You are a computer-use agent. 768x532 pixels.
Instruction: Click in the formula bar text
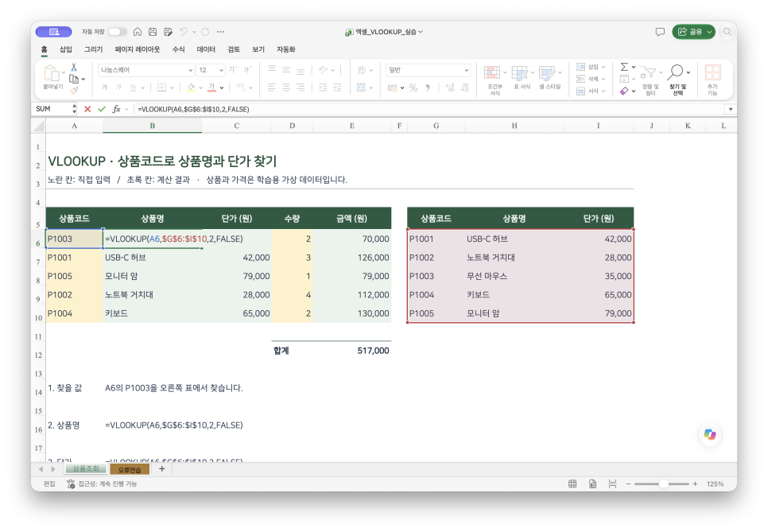[193, 109]
